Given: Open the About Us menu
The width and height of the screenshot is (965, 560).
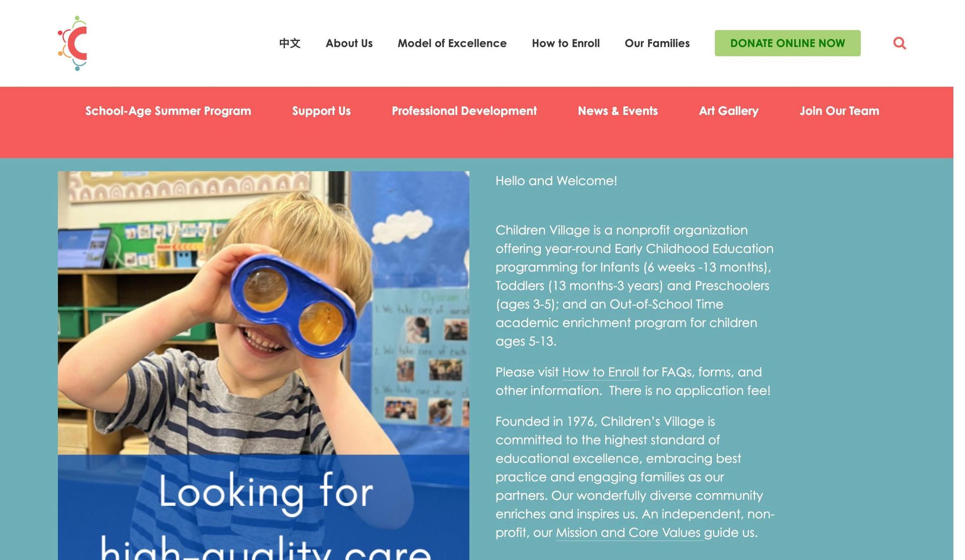Looking at the screenshot, I should click(349, 43).
